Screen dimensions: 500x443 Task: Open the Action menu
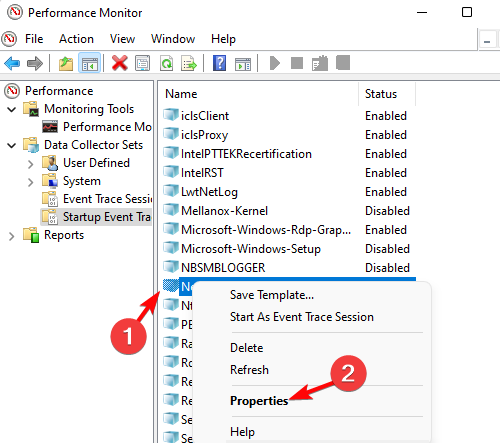click(x=76, y=39)
